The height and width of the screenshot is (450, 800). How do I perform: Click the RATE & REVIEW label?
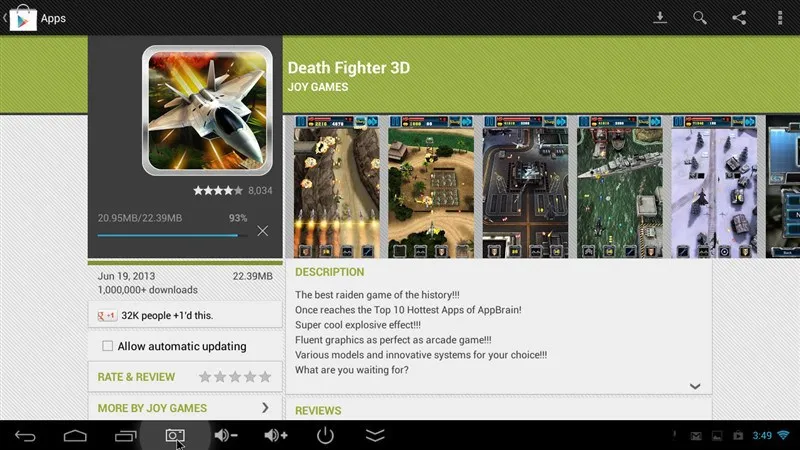pyautogui.click(x=136, y=377)
